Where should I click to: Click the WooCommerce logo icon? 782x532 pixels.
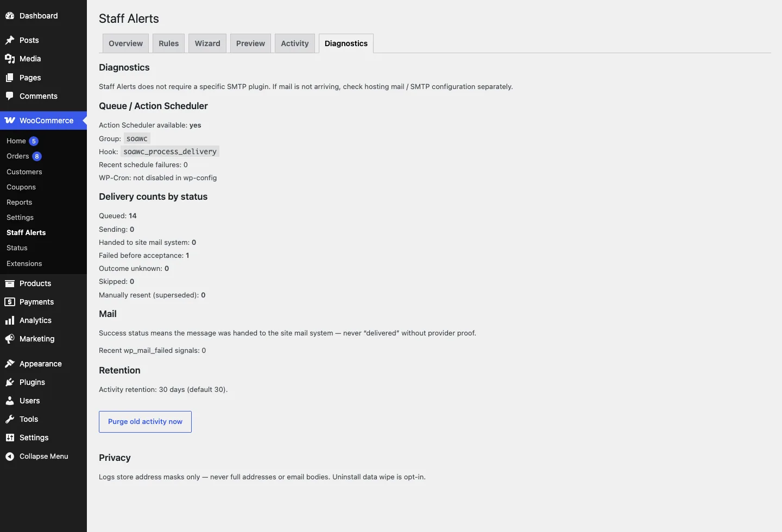10,121
